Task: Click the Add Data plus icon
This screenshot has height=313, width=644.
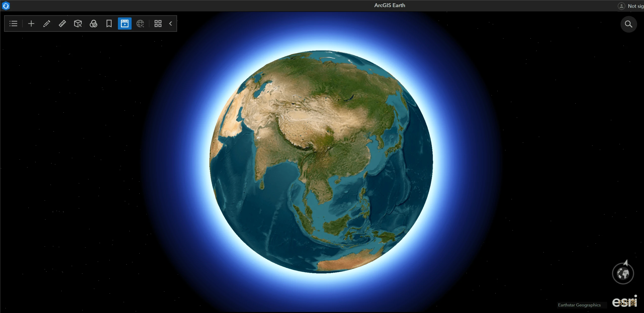Action: click(31, 24)
